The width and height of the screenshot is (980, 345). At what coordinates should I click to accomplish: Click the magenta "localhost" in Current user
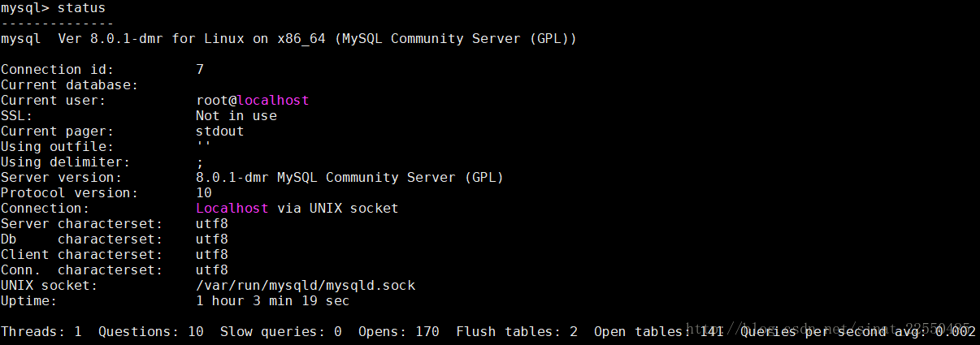coord(273,101)
